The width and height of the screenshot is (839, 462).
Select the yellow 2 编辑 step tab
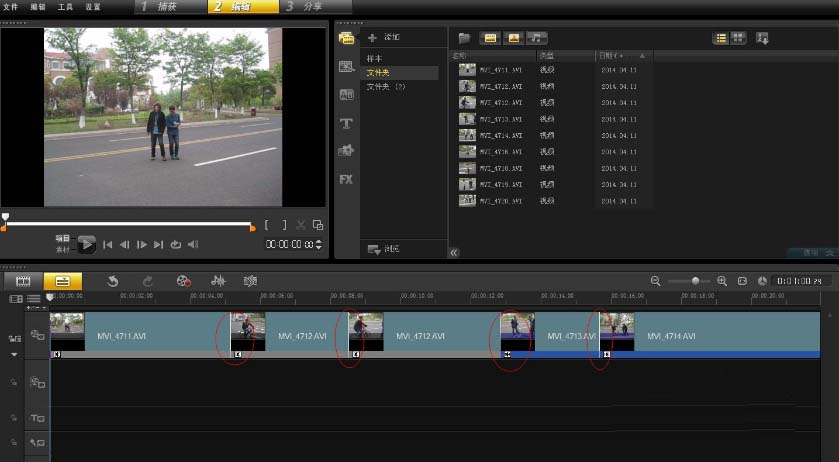click(243, 6)
